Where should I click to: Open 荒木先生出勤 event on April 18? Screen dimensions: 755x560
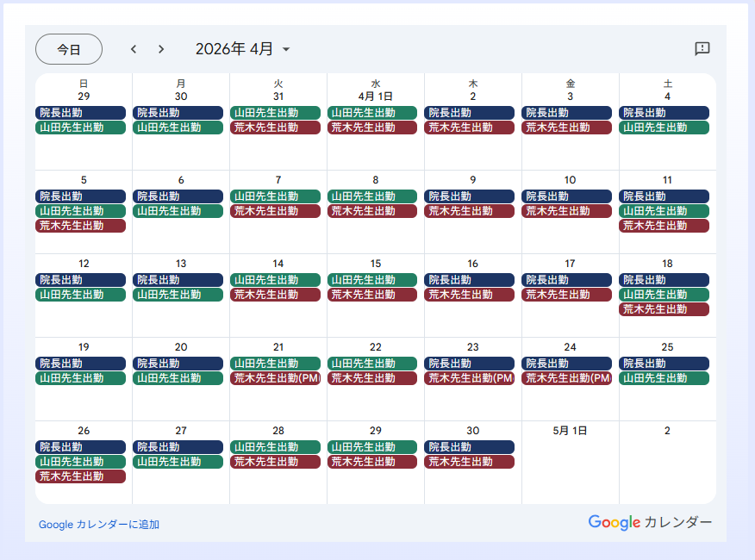click(664, 309)
